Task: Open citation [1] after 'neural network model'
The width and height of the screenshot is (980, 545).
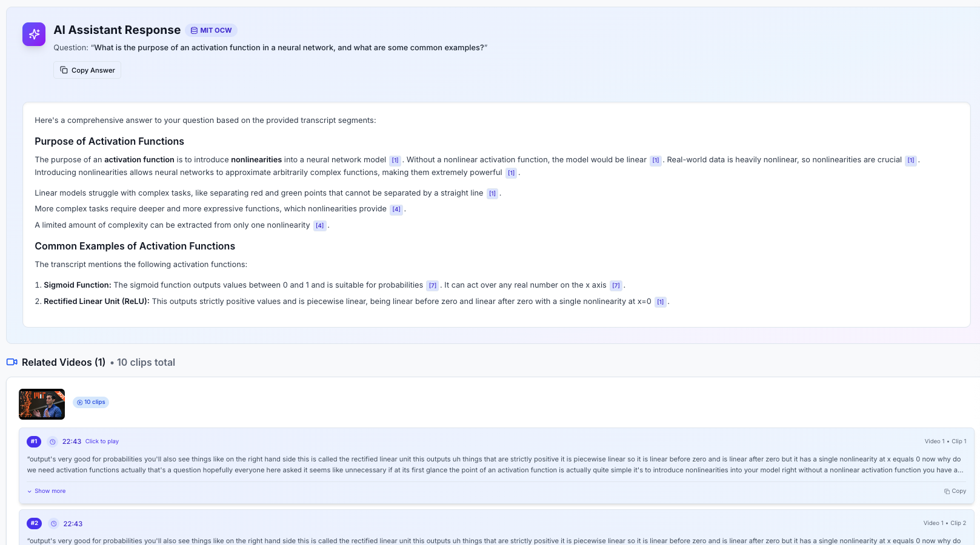Action: pos(395,160)
